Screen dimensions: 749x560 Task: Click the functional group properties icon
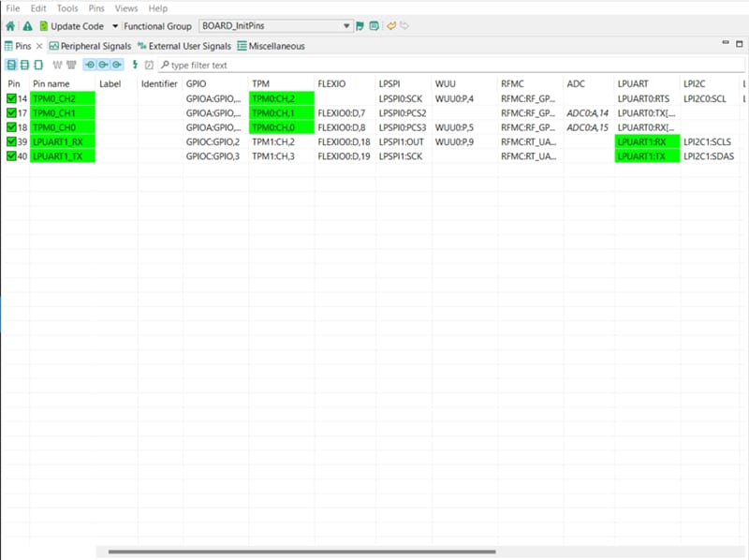374,26
